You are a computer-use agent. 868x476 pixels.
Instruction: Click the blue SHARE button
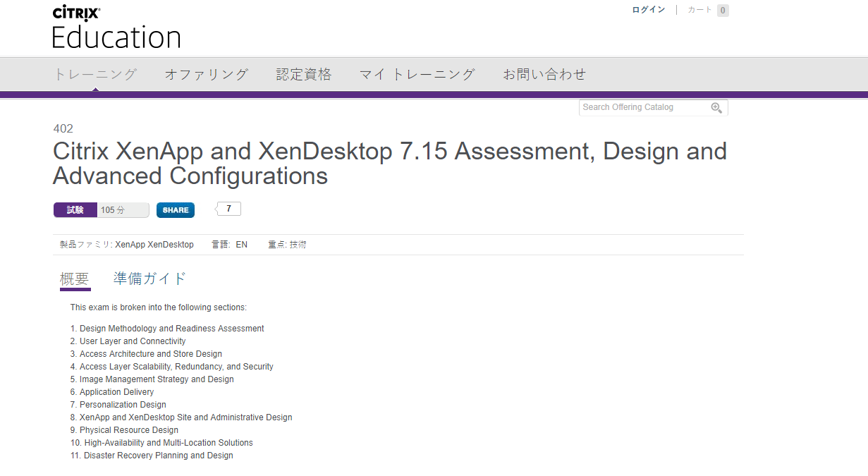(x=176, y=210)
